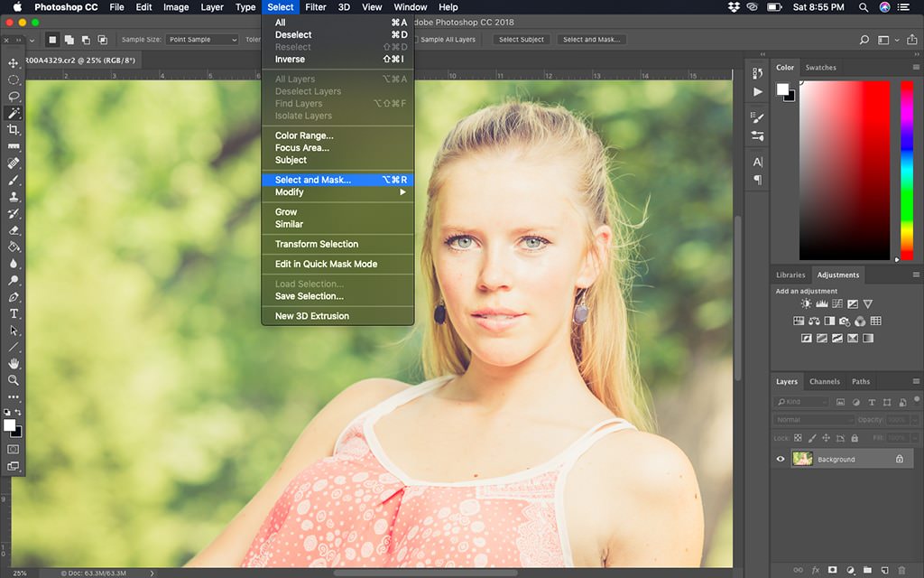Open the History panel icon

(x=758, y=73)
